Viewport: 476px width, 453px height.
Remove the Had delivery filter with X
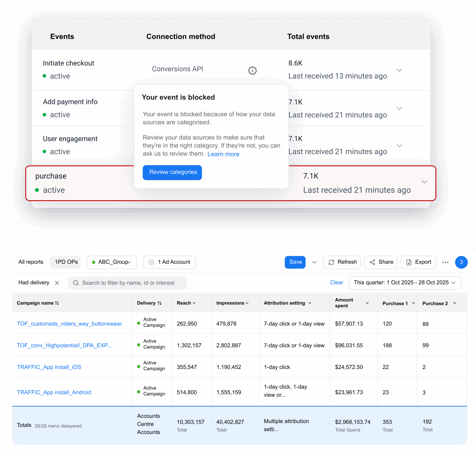pyautogui.click(x=57, y=283)
